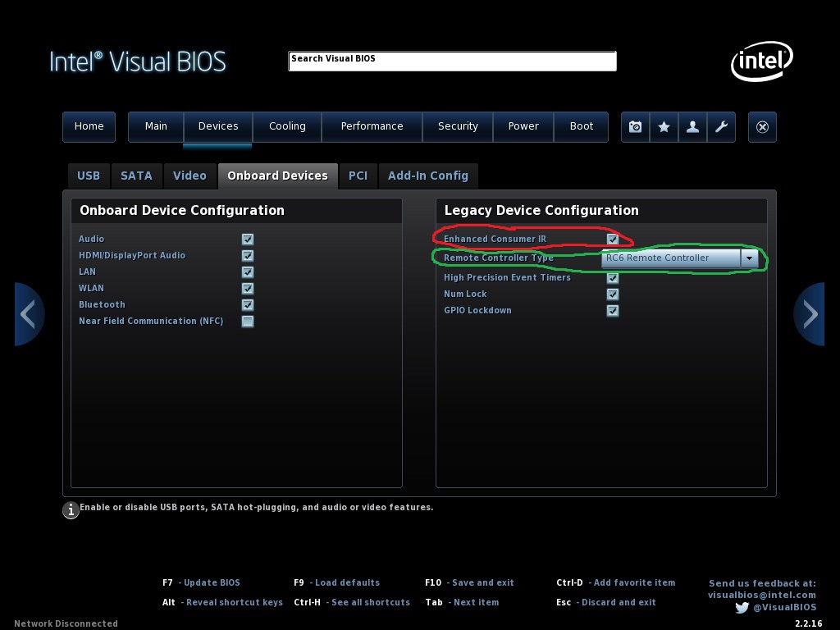Toggle the GPIO Lockdown checkbox
840x630 pixels.
(x=613, y=311)
